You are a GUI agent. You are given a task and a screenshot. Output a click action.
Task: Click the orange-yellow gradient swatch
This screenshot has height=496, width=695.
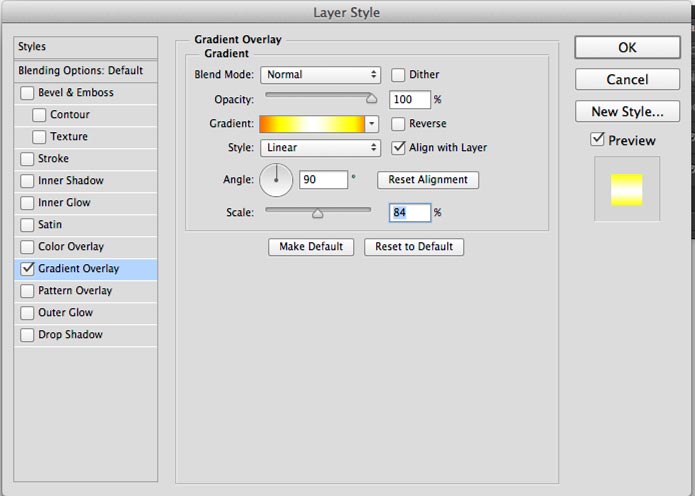(312, 124)
